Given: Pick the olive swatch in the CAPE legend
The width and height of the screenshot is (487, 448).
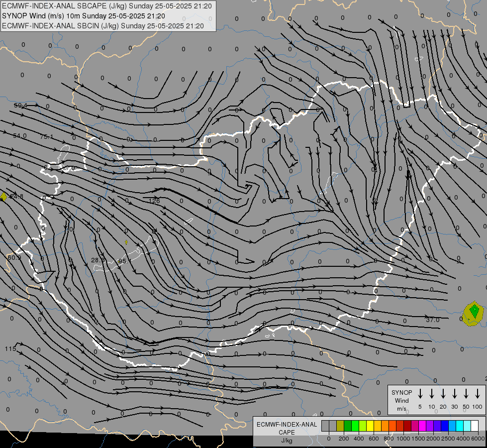Looking at the screenshot, I should coord(340,426).
